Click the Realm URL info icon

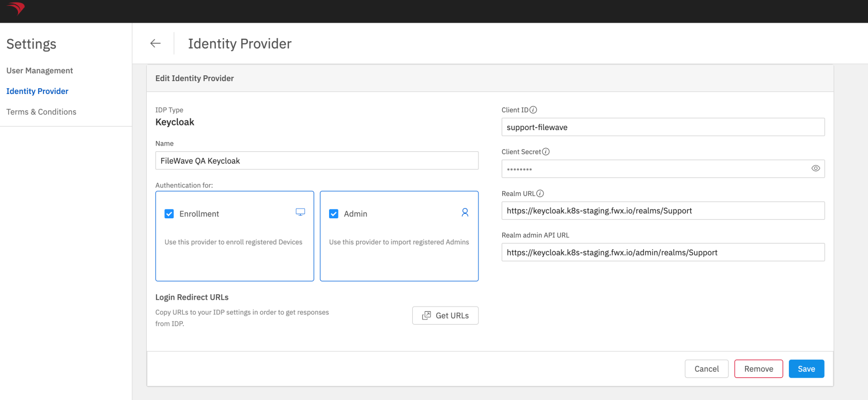pos(540,194)
